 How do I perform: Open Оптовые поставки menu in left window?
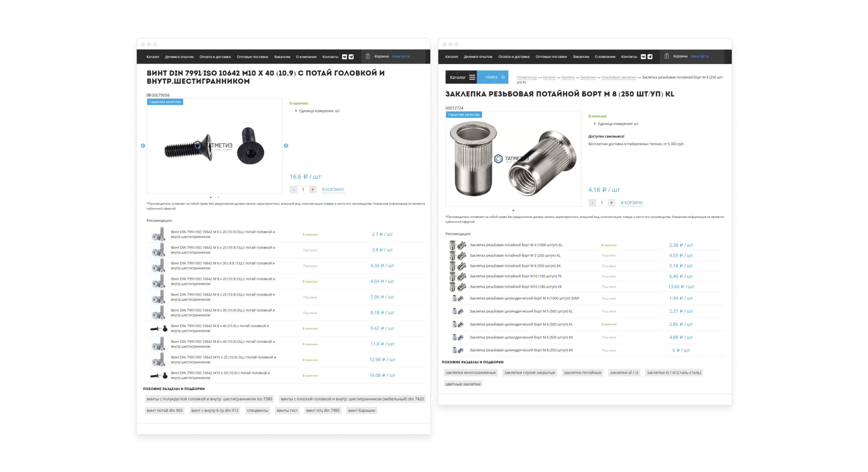point(252,57)
